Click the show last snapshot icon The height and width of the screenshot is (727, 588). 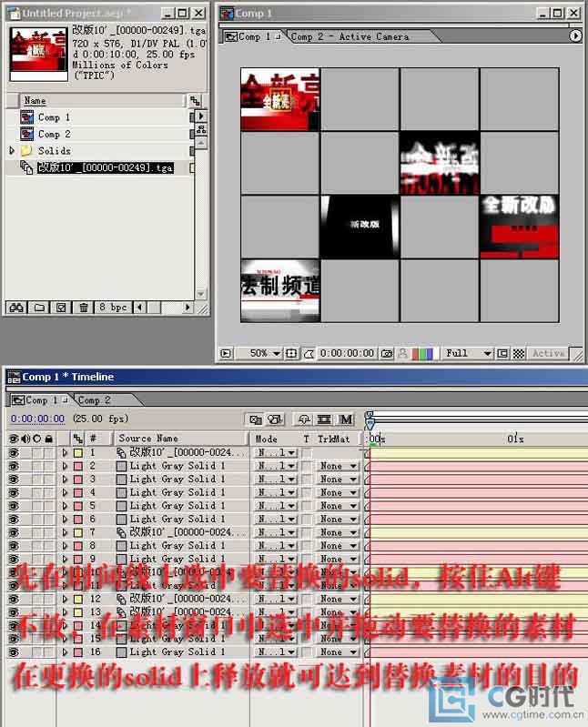pyautogui.click(x=402, y=354)
